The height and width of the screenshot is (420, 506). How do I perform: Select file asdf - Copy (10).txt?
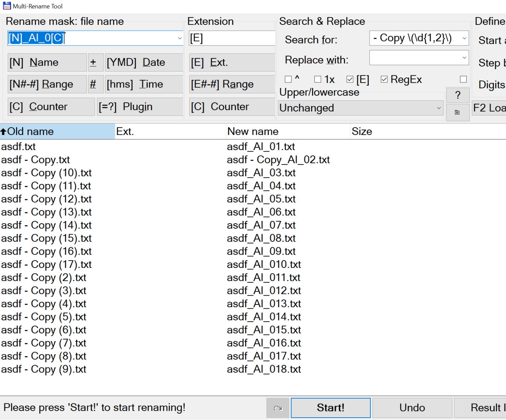[46, 173]
